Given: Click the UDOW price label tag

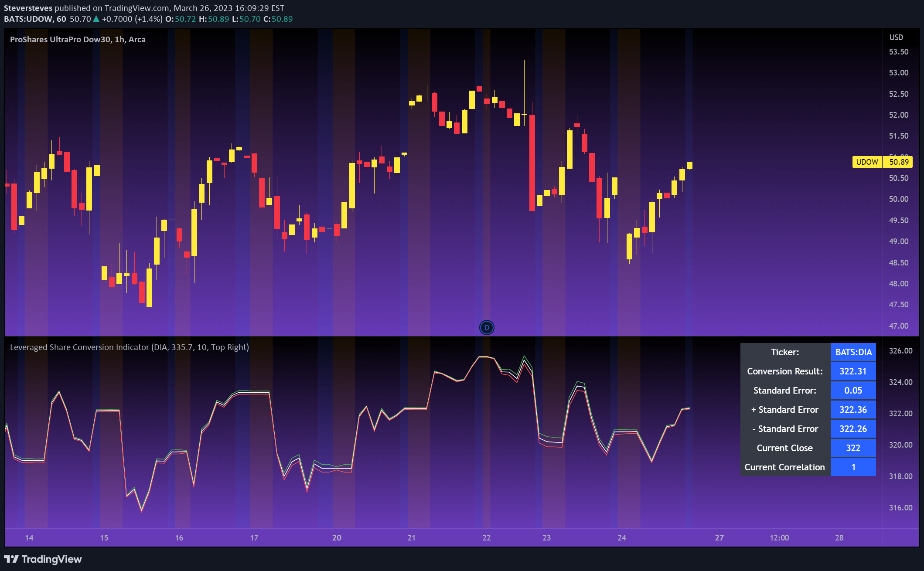Looking at the screenshot, I should (867, 162).
